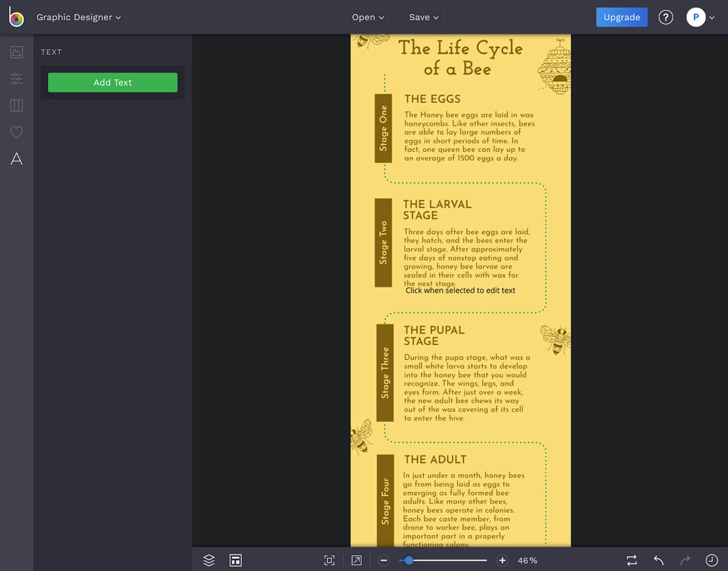The height and width of the screenshot is (571, 728).
Task: Click the undo arrow icon
Action: tap(659, 560)
